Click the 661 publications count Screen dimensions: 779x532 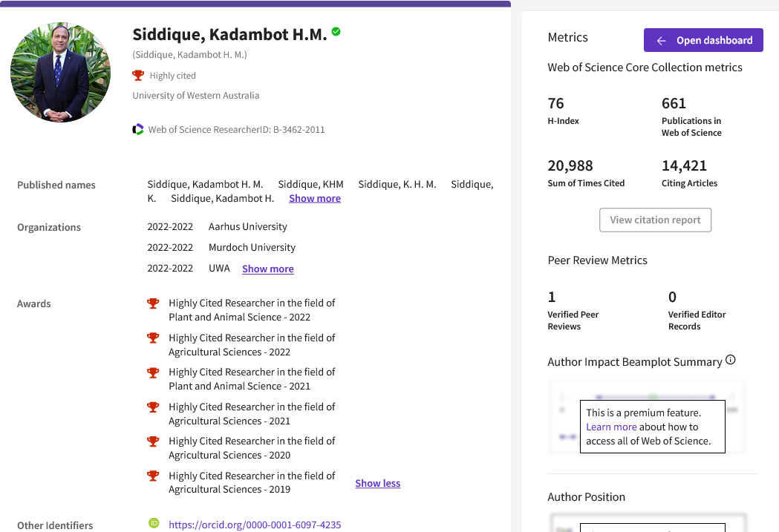coord(674,103)
